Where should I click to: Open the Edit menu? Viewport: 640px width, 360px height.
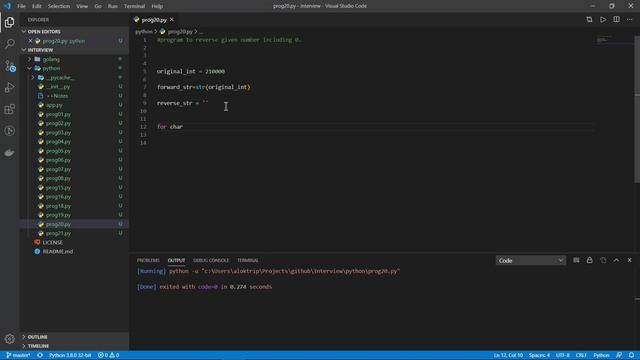click(37, 6)
